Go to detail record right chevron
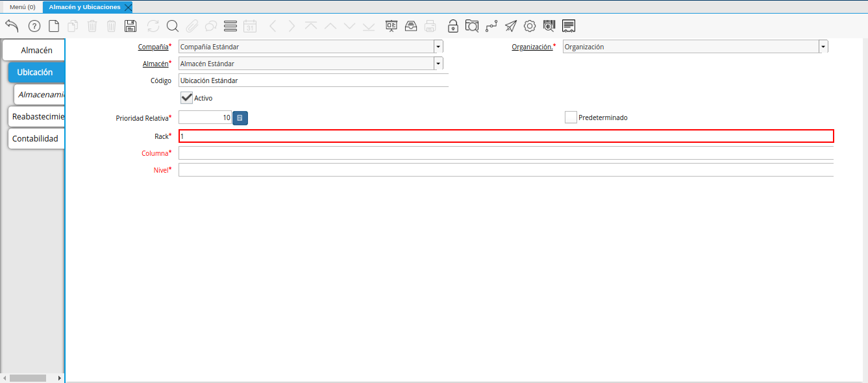Image resolution: width=868 pixels, height=383 pixels. (x=291, y=26)
